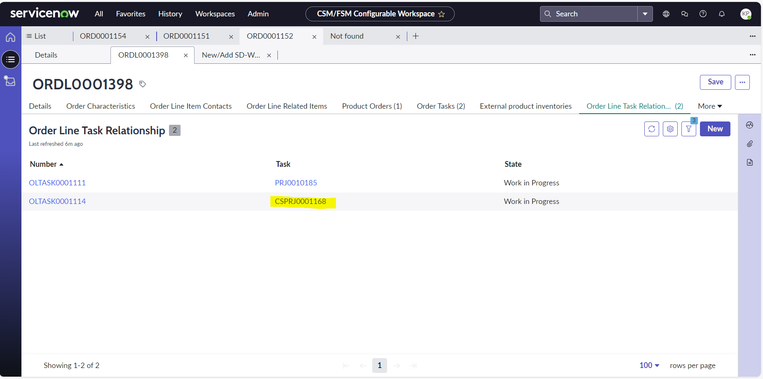Change the 100 rows per page dropdown
The height and width of the screenshot is (379, 763).
(x=649, y=365)
